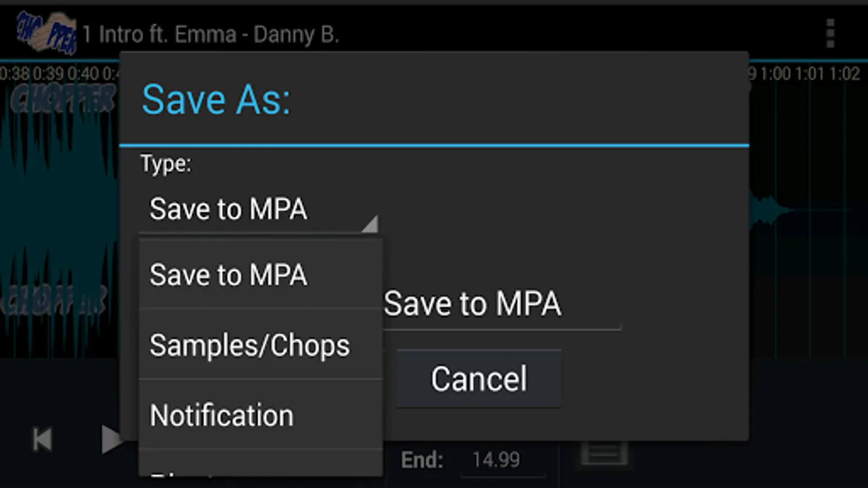Click the Cancel button
The height and width of the screenshot is (488, 868).
point(478,378)
